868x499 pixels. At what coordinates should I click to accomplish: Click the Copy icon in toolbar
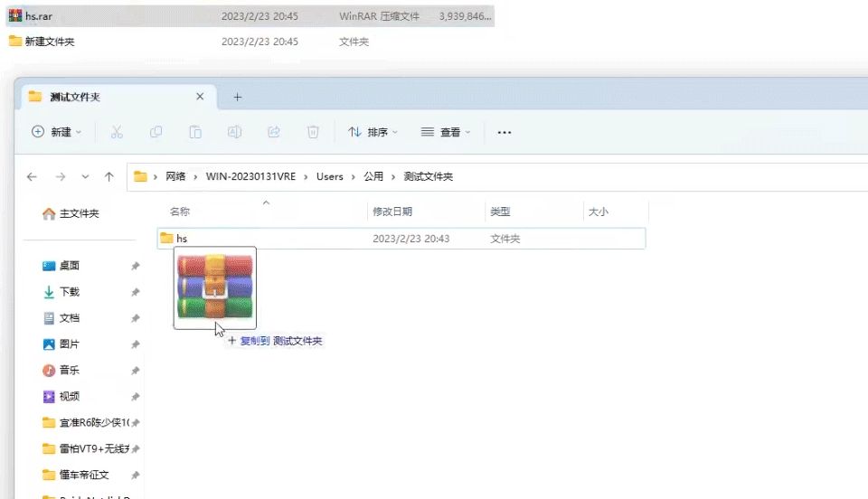click(156, 132)
